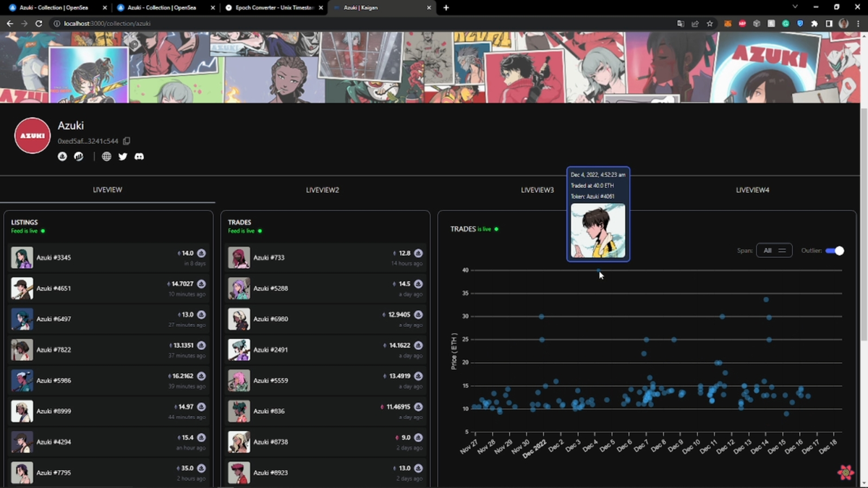
Task: Open the ABP ad blocker extension
Action: coord(743,24)
